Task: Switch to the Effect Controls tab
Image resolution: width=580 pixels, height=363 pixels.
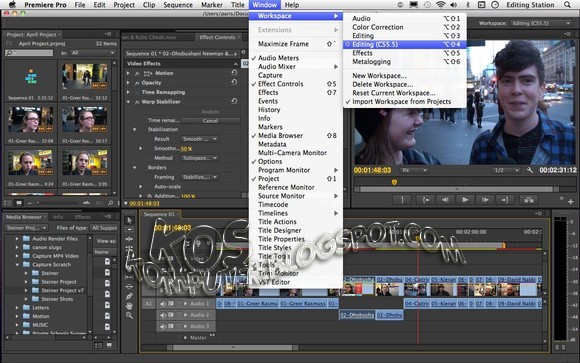Action: click(x=217, y=37)
